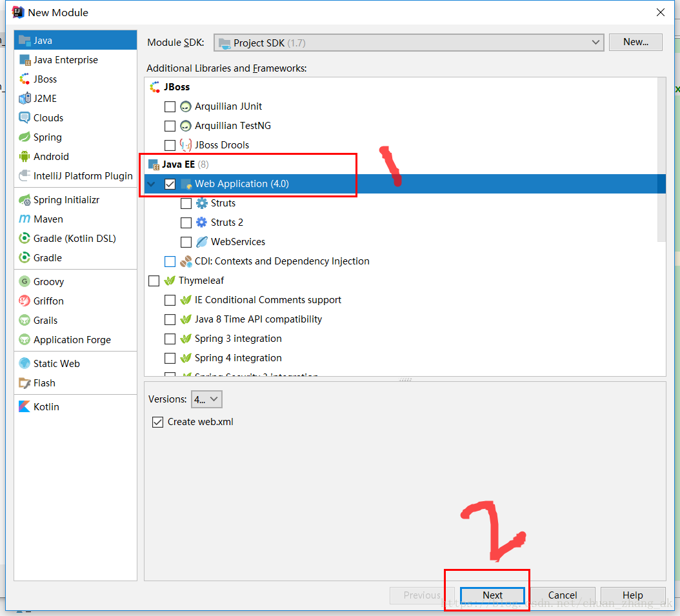This screenshot has height=616, width=680.
Task: Check the JBoss Drools checkbox
Action: click(x=170, y=145)
